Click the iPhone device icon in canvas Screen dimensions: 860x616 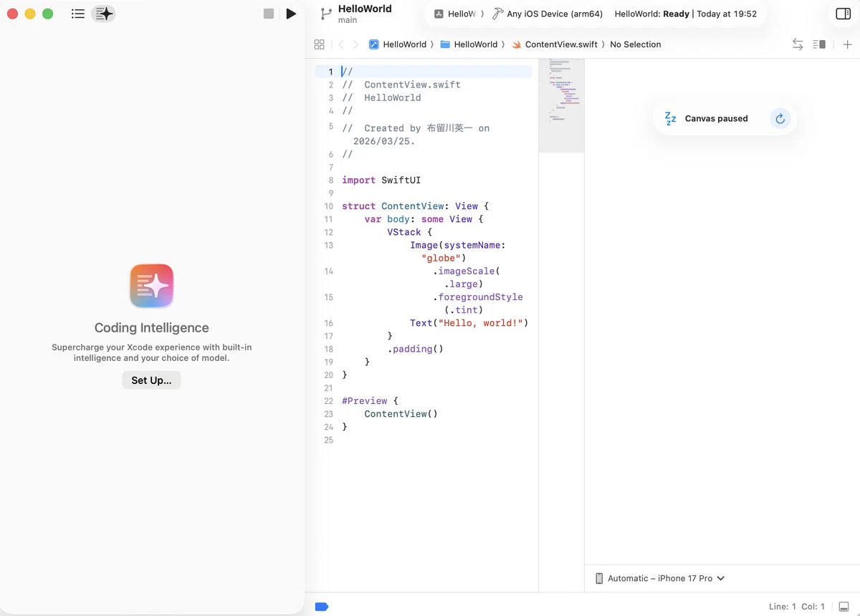click(x=599, y=578)
